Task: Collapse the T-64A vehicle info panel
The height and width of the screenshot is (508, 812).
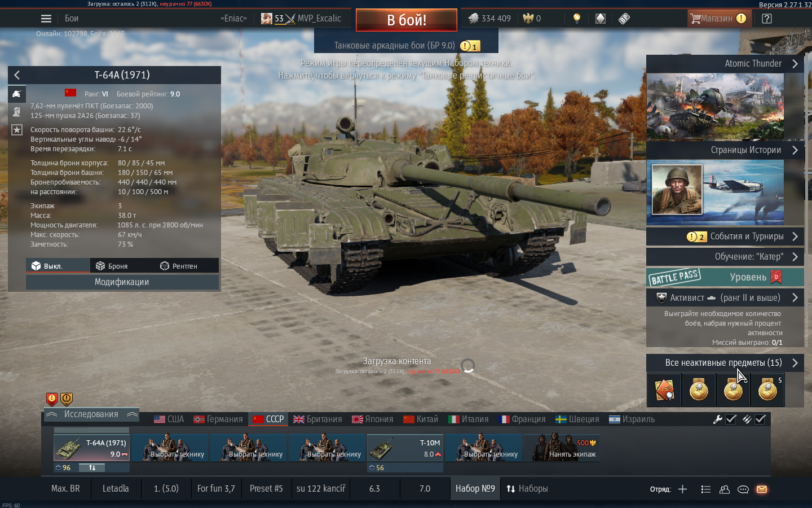Action: pyautogui.click(x=17, y=75)
